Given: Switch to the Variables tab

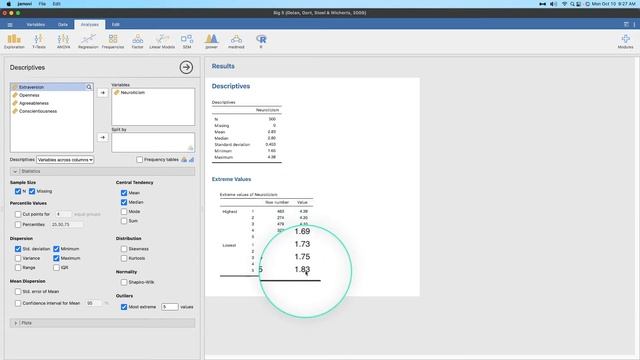Looking at the screenshot, I should click(x=36, y=24).
